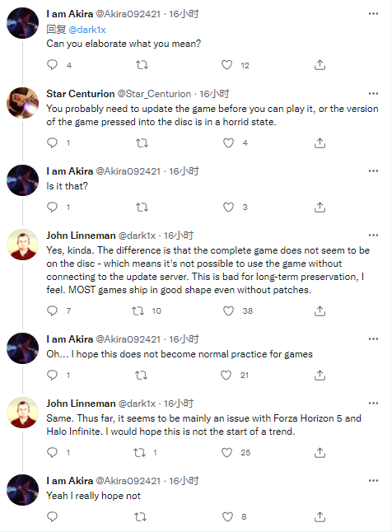Click John Linneman's avatar on 'Yes, kinda' tweet
Image resolution: width=392 pixels, height=532 pixels.
(x=23, y=245)
